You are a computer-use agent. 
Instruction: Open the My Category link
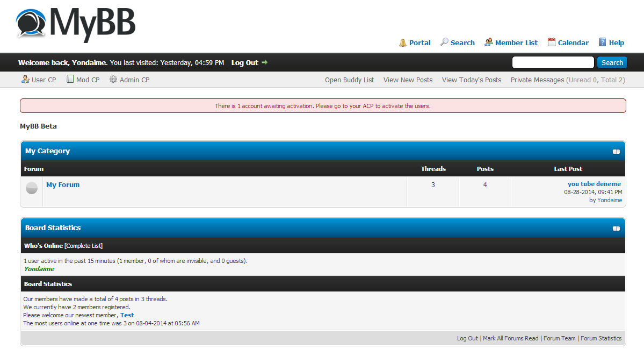[x=47, y=151]
